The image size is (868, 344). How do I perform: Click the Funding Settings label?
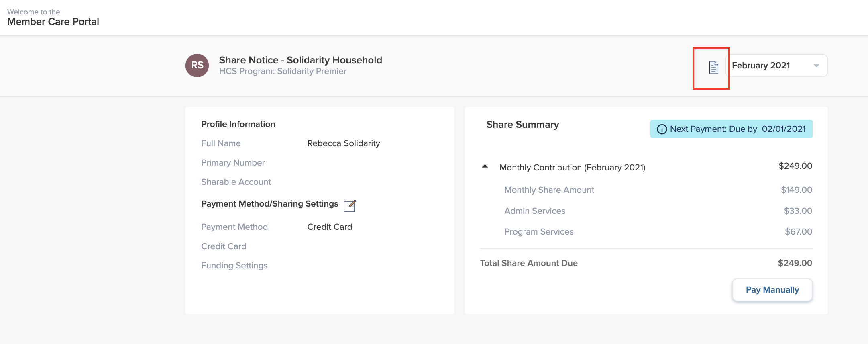click(x=234, y=266)
